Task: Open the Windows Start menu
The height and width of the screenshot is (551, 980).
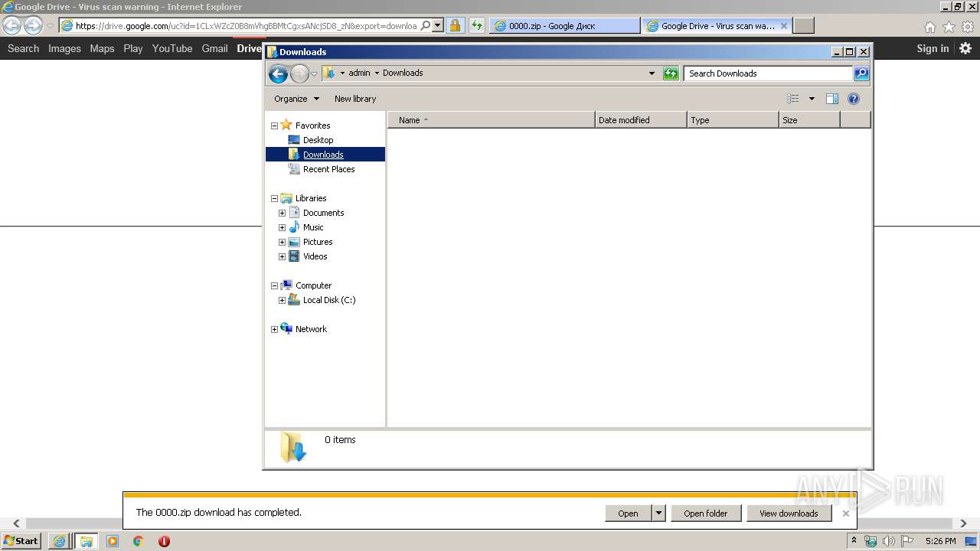Action: pos(21,540)
